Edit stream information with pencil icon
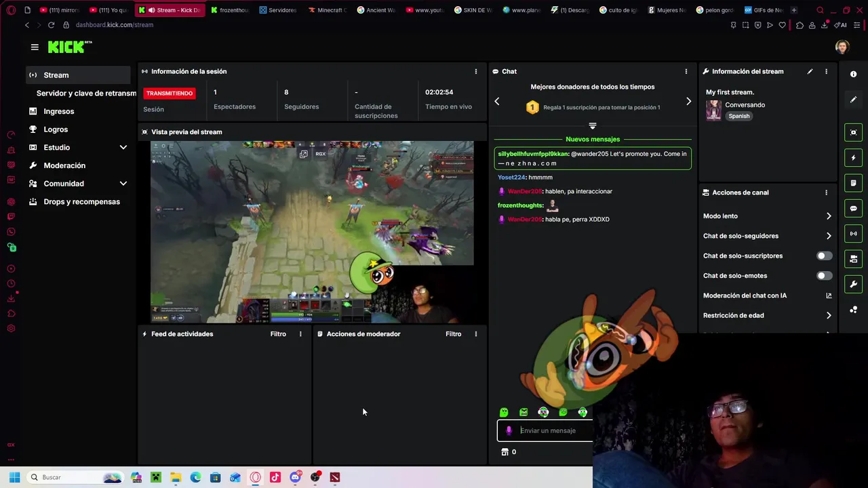The image size is (868, 488). coord(810,71)
